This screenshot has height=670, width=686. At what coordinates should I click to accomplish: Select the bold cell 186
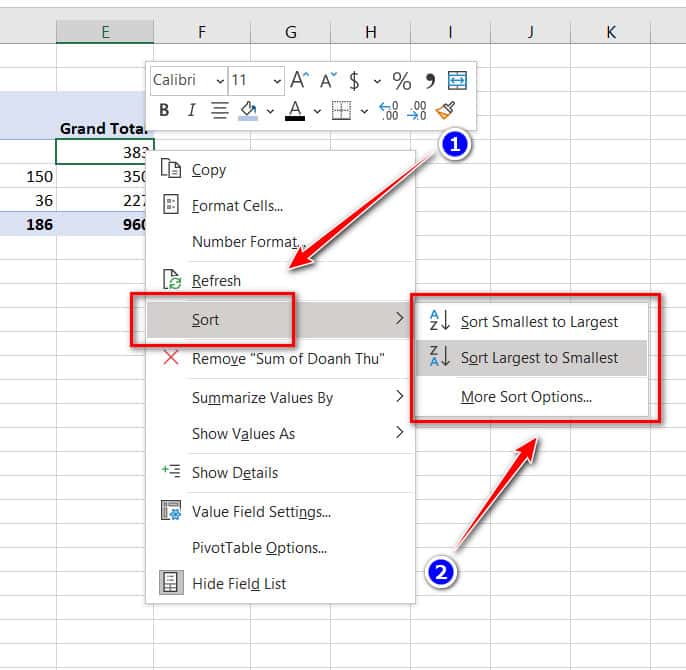28,224
